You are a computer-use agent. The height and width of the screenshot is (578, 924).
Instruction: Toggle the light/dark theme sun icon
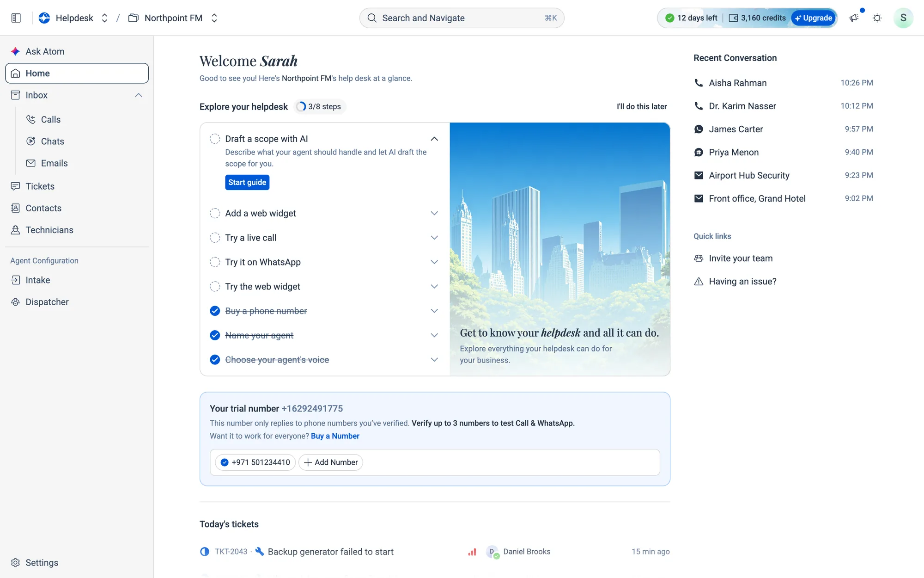[877, 18]
